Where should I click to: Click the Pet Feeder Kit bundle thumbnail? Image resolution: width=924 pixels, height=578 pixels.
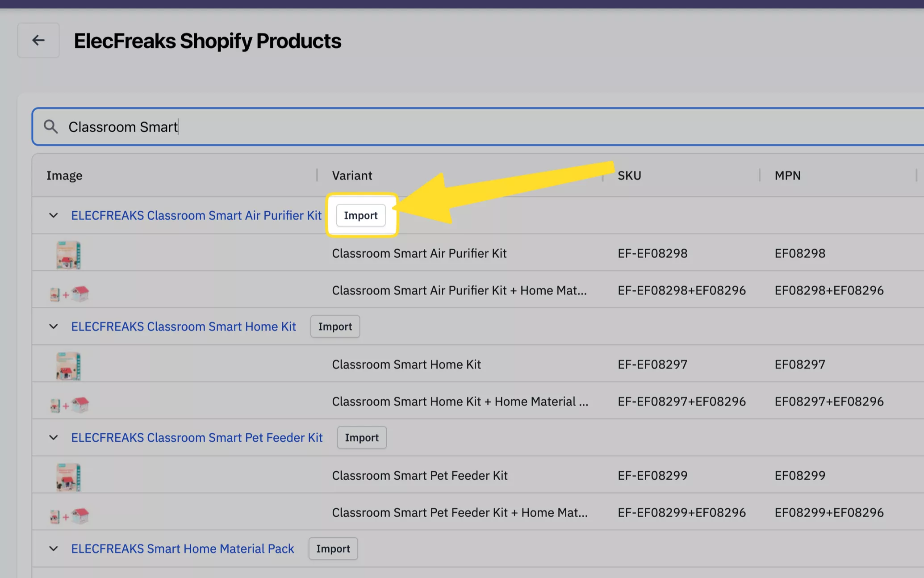click(x=69, y=516)
